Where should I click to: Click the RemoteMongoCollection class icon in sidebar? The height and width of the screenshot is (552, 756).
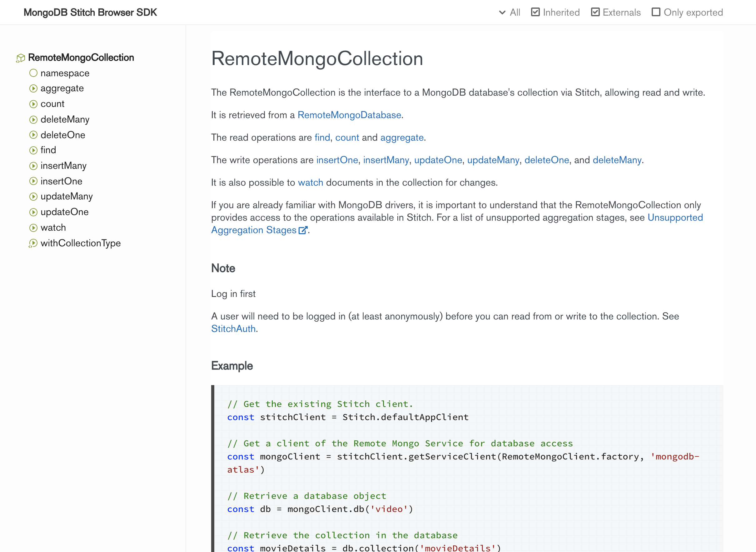[21, 58]
